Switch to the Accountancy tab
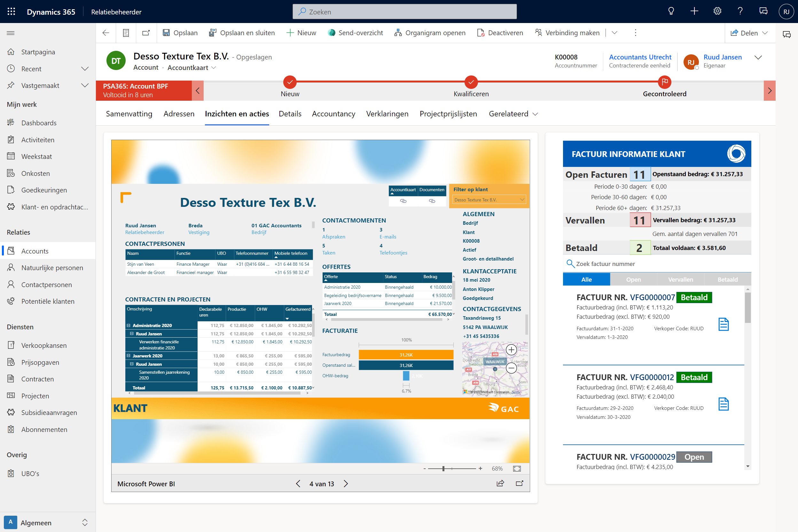The width and height of the screenshot is (798, 532). click(333, 114)
